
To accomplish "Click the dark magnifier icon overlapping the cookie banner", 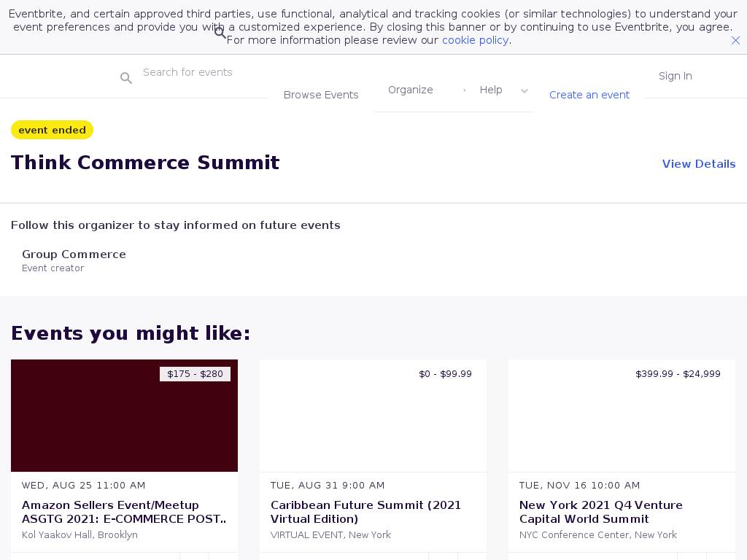I will [220, 33].
